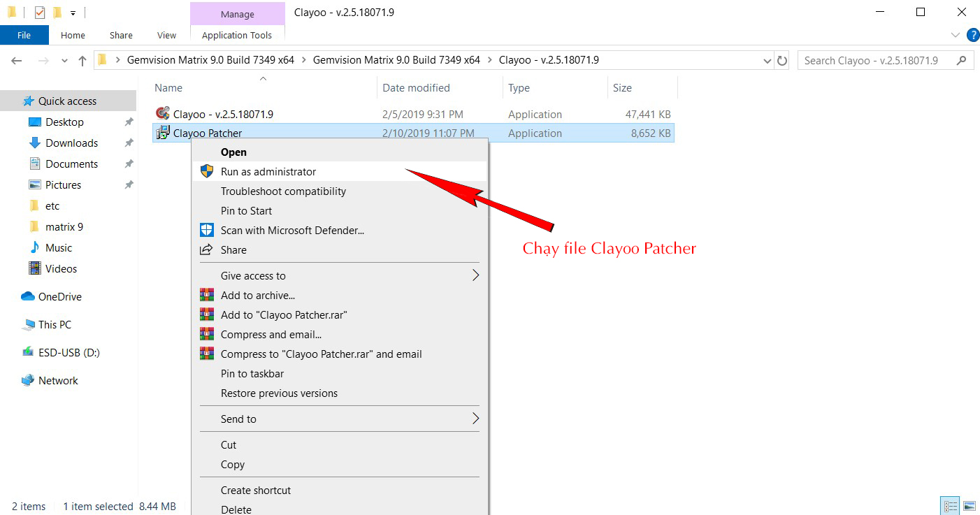The image size is (980, 515).
Task: Open the View ribbon tab
Action: [167, 35]
